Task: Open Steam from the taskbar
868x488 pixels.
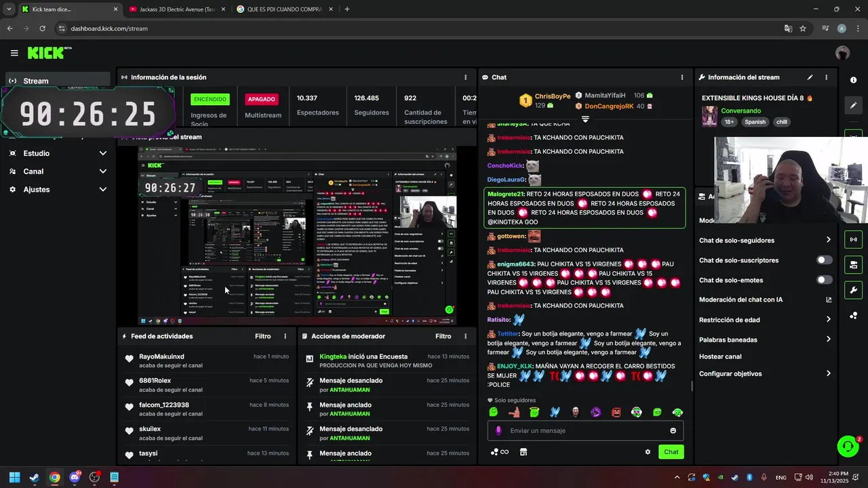Action: coord(35,477)
